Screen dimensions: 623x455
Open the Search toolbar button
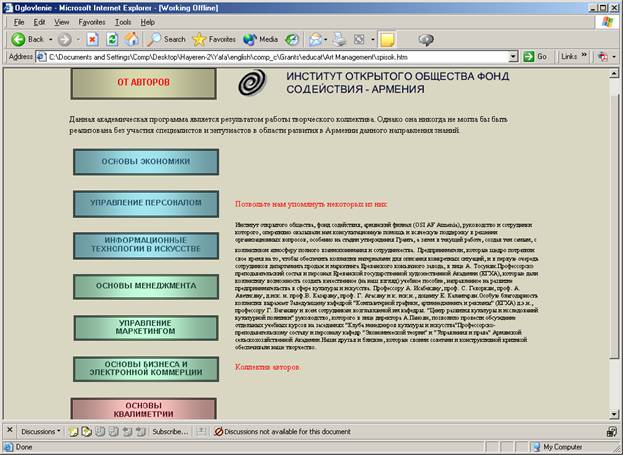pyautogui.click(x=165, y=39)
